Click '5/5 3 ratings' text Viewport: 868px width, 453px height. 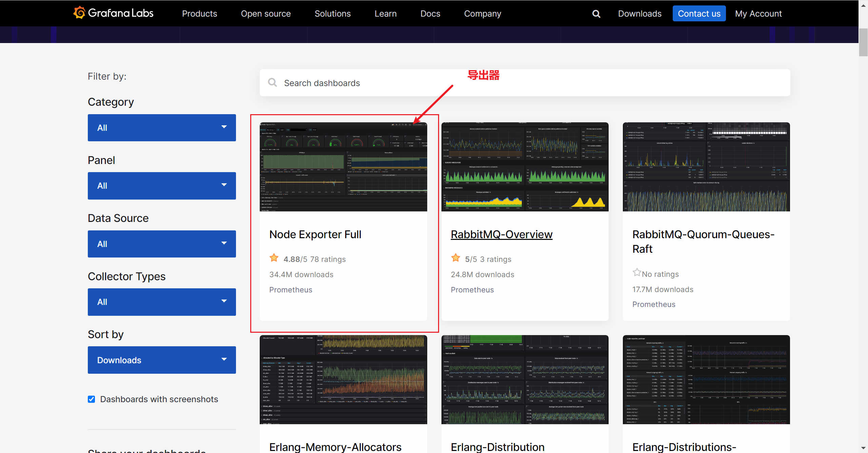488,259
